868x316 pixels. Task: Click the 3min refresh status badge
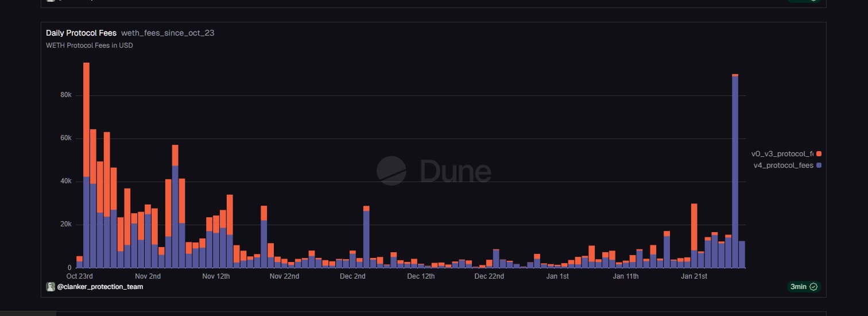tap(804, 287)
